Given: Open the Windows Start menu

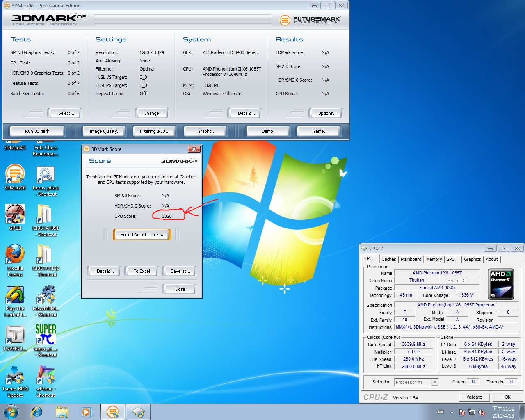Looking at the screenshot, I should [x=11, y=412].
